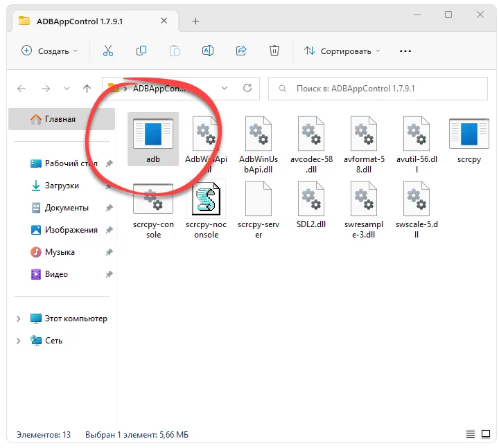Open the Создать dropdown menu
499x448 pixels.
point(50,51)
